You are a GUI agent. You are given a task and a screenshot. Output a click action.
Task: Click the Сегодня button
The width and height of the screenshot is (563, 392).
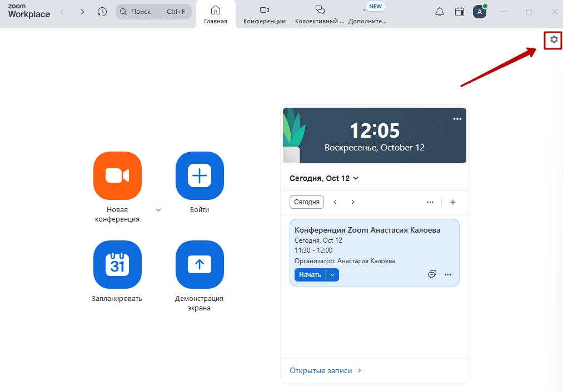pos(307,202)
